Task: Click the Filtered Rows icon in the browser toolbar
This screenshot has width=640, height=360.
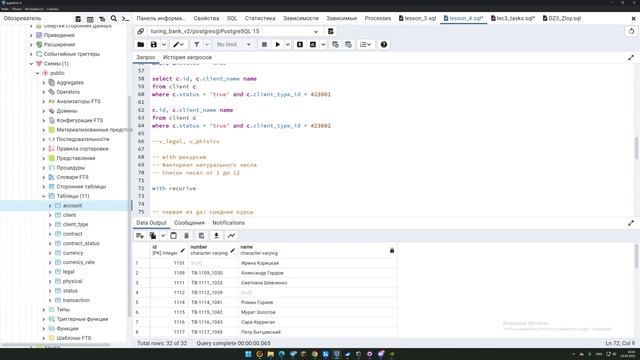Action: 102,19
